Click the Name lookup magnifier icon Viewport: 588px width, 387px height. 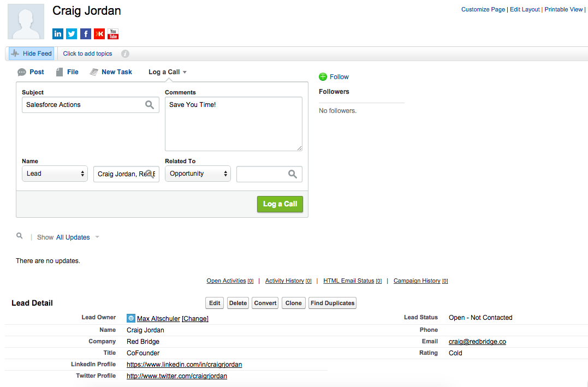point(150,174)
